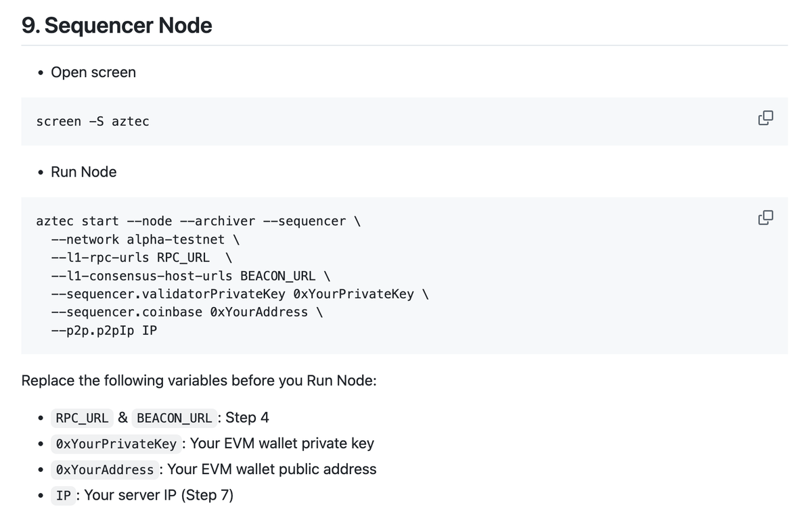
Task: Click the BEACON_URL inline code label
Action: pos(175,418)
